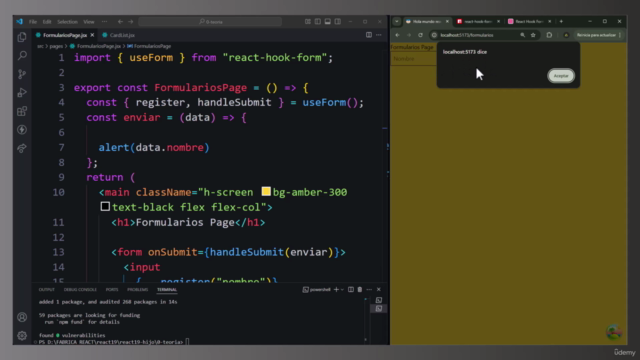Open the Explorer view in VS Code
The height and width of the screenshot is (360, 640).
22,37
